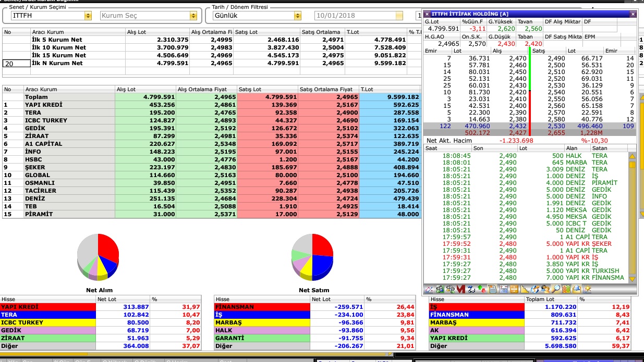
Task: Click the AK row in Toplam Lot legend
Action: [529, 330]
